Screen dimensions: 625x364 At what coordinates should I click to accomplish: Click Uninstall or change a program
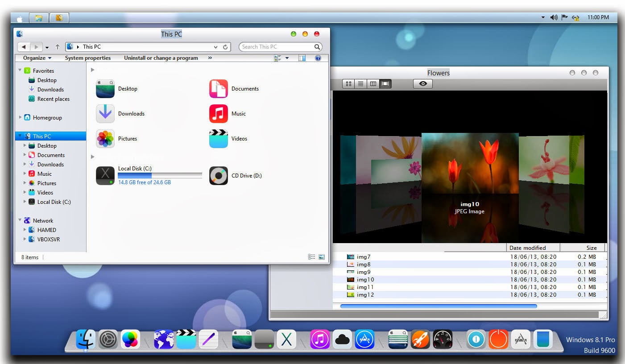[x=161, y=58]
